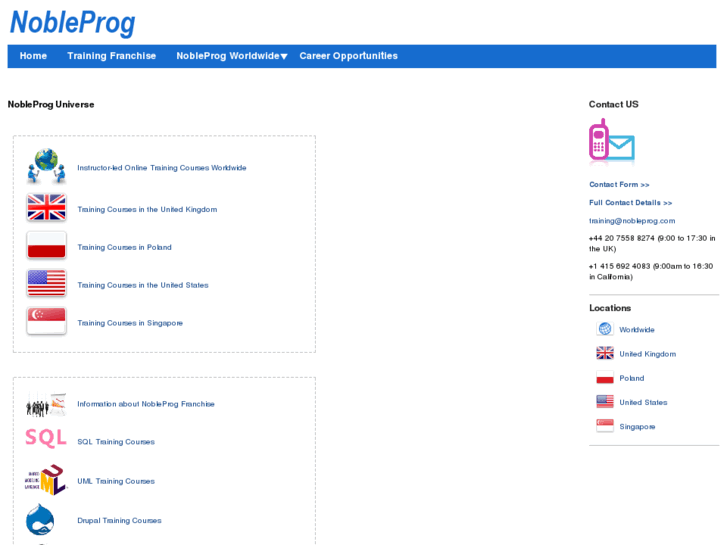Open Training Courses in Poland link

click(x=124, y=247)
